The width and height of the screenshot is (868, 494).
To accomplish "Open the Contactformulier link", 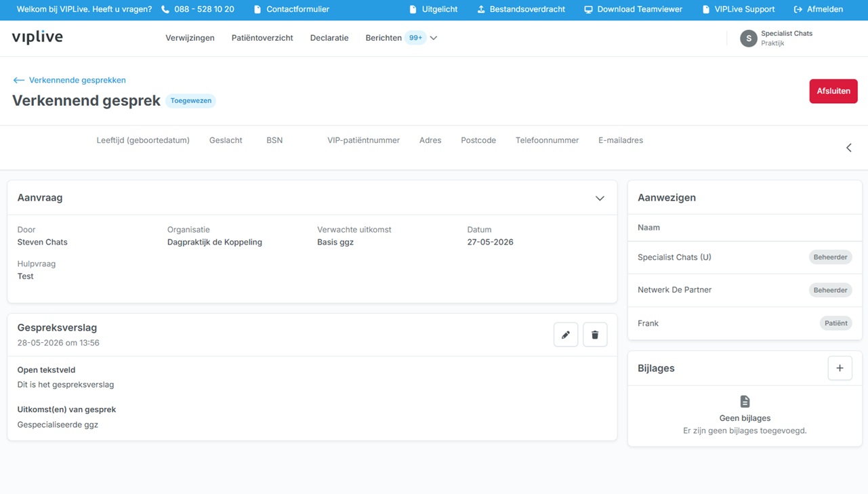I will pos(297,9).
